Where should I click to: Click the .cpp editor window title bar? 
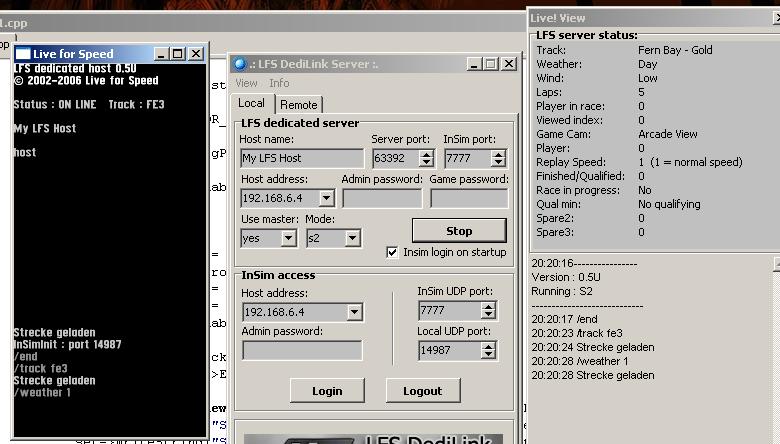pos(264,23)
